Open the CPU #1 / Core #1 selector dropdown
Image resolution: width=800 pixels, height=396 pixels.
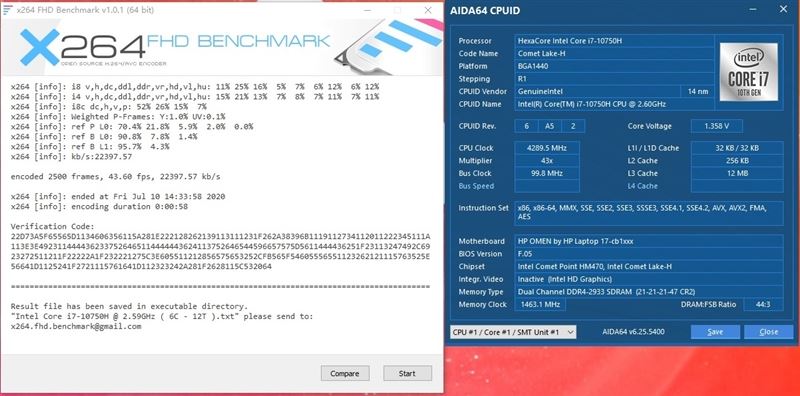[x=513, y=332]
